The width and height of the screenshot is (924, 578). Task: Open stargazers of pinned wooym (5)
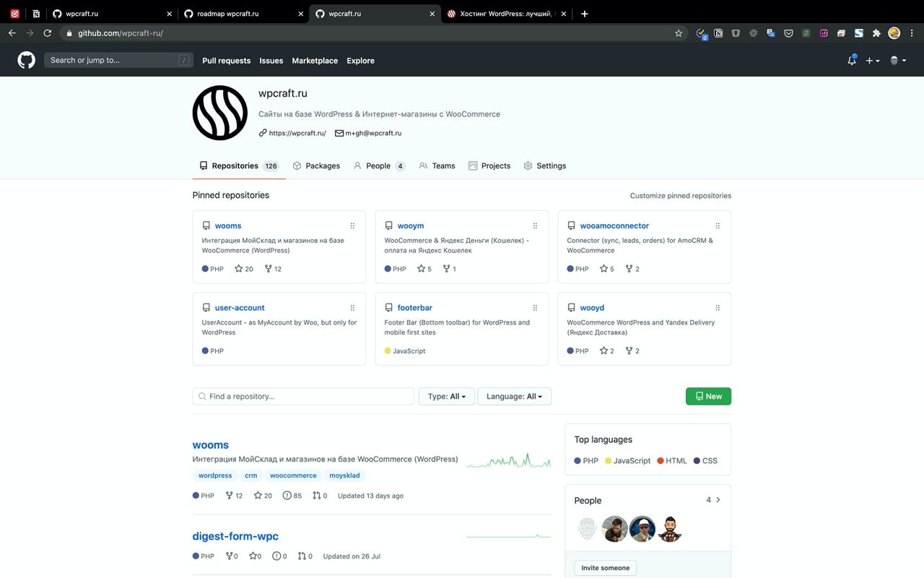pyautogui.click(x=424, y=269)
